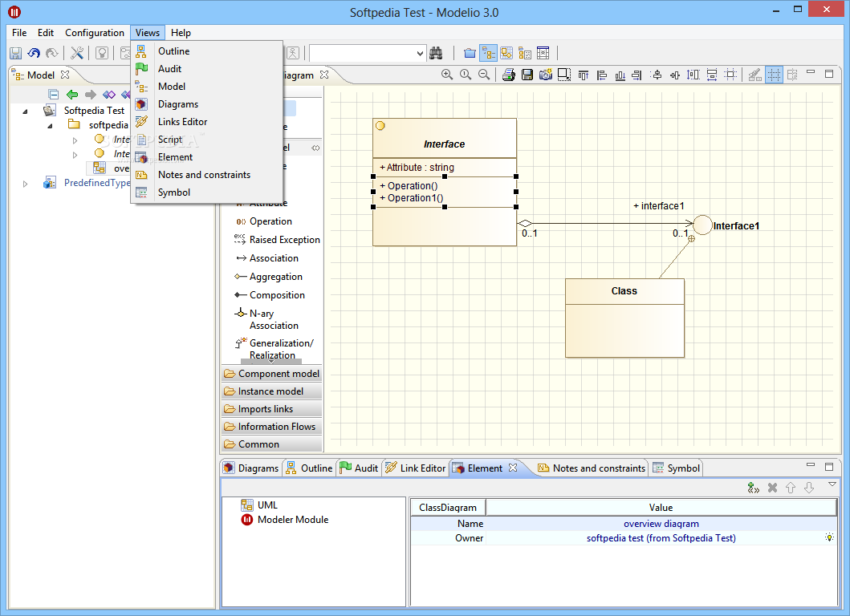Print the diagram with printer icon
Viewport: 850px width, 616px height.
pos(509,75)
